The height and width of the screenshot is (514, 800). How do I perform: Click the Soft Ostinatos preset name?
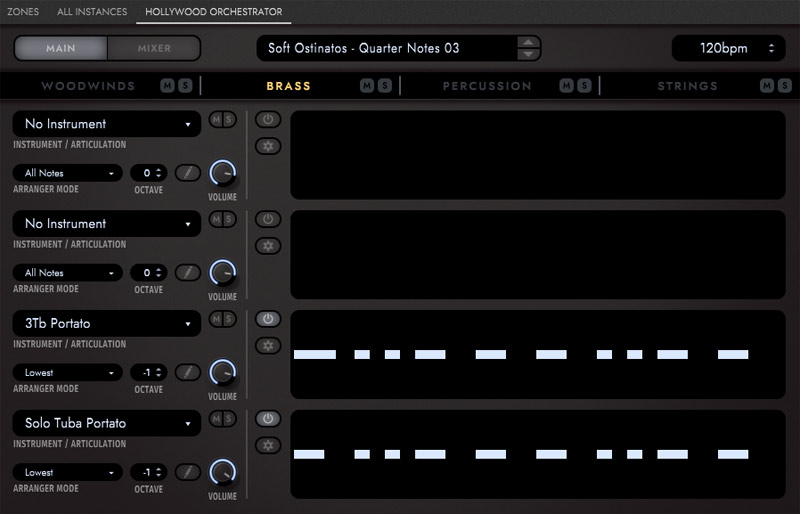point(364,48)
